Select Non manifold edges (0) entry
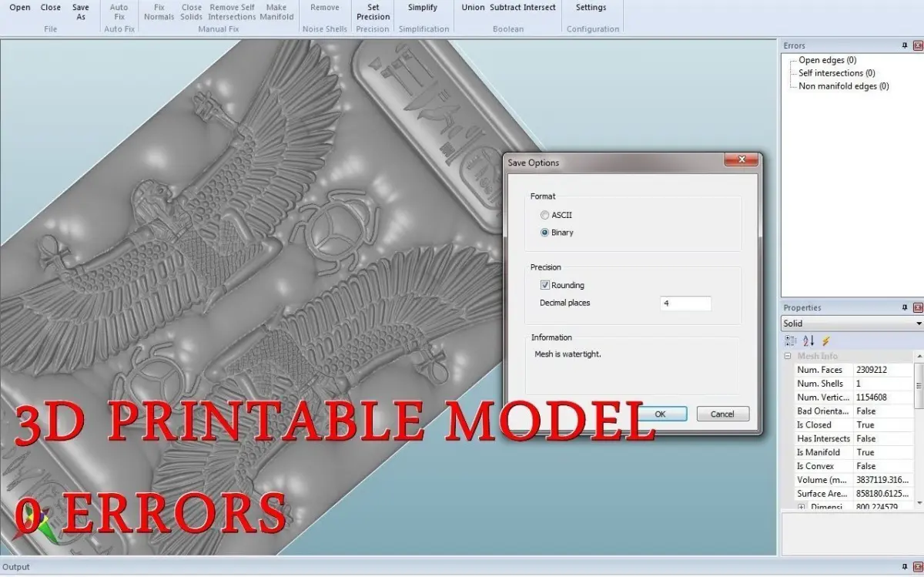The image size is (924, 577). tap(843, 86)
